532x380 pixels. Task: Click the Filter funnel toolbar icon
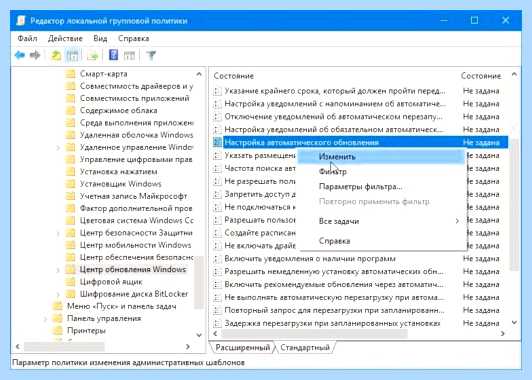coord(151,55)
